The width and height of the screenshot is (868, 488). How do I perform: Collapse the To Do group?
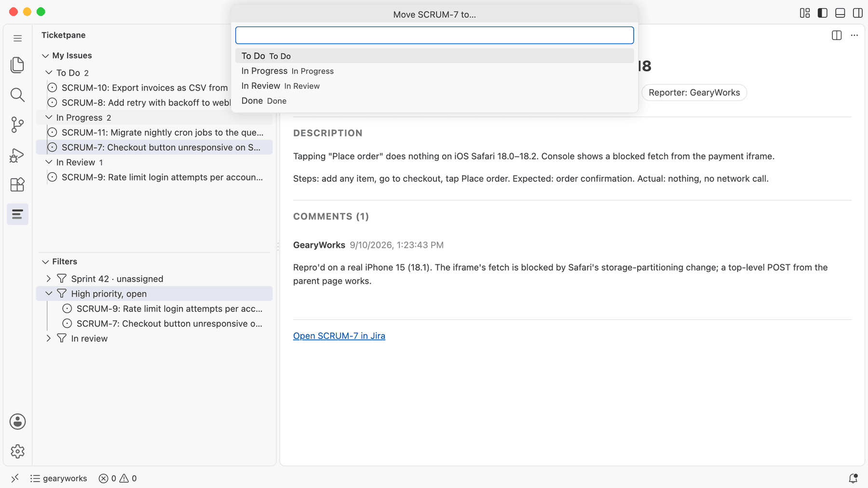point(49,72)
